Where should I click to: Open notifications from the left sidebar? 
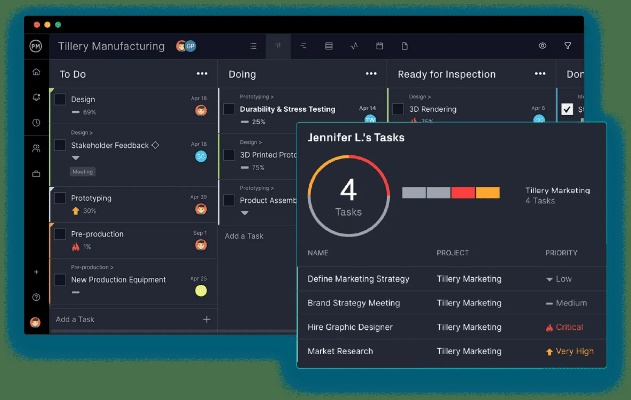(x=36, y=97)
